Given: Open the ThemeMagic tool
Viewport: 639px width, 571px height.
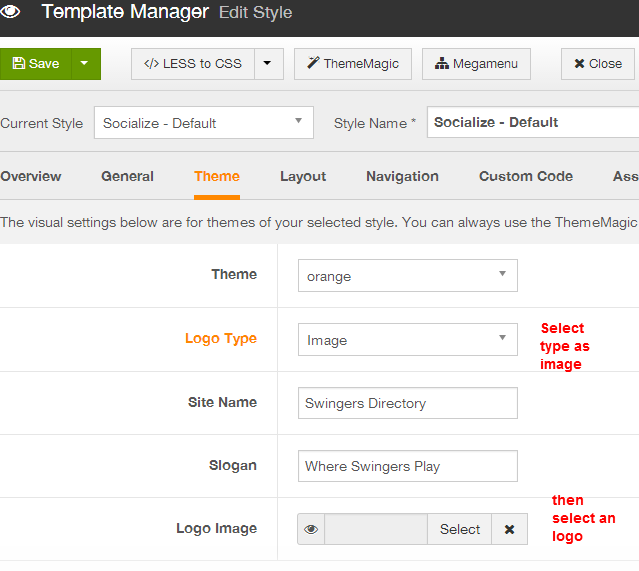Looking at the screenshot, I should 353,64.
